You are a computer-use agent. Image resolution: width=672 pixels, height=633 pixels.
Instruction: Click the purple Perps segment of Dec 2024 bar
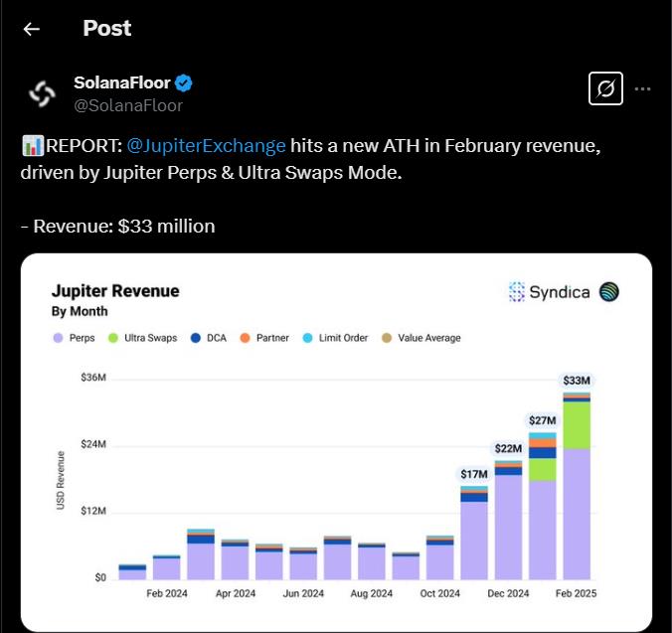508,527
